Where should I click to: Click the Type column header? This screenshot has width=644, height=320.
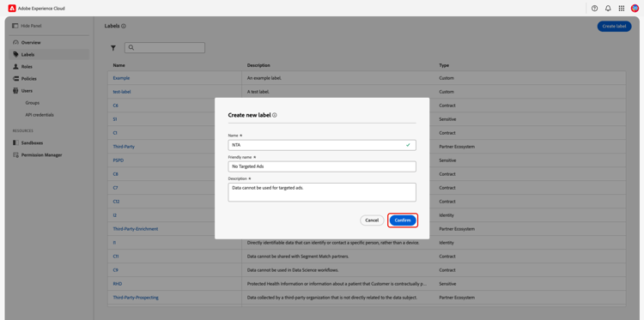444,65
